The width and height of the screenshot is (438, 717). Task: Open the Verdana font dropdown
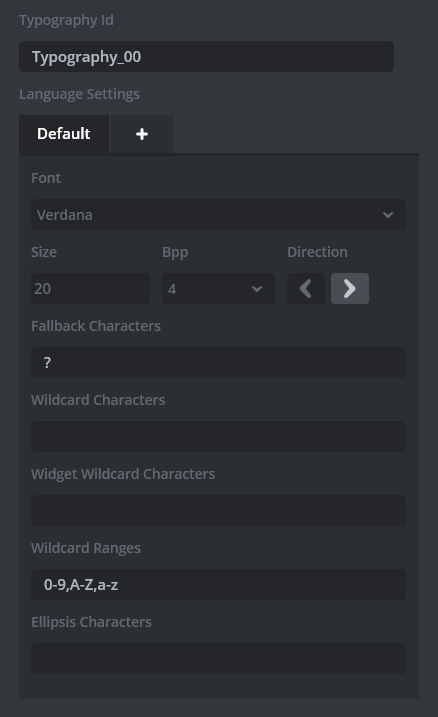click(219, 214)
